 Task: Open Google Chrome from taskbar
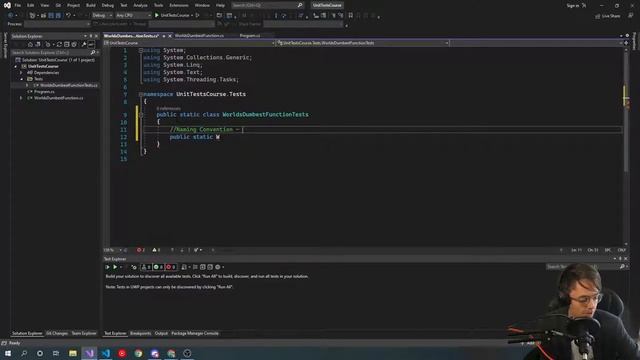pos(138,353)
